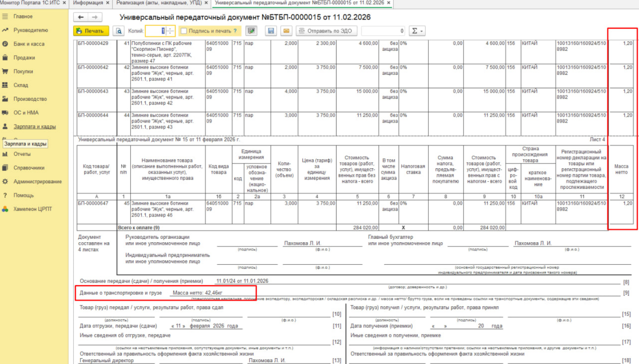Screen dimensions: 639x364
Task: Click the save document floppy disk icon
Action: [271, 31]
